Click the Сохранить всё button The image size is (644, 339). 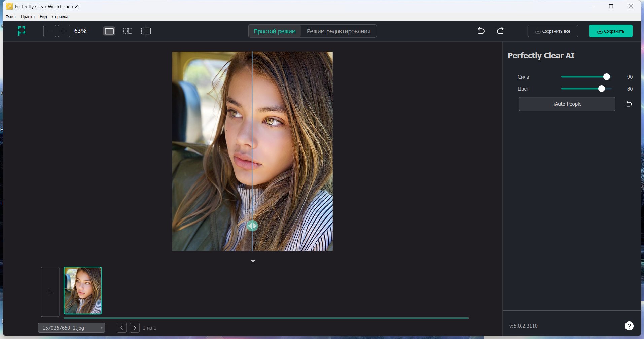[x=553, y=31]
